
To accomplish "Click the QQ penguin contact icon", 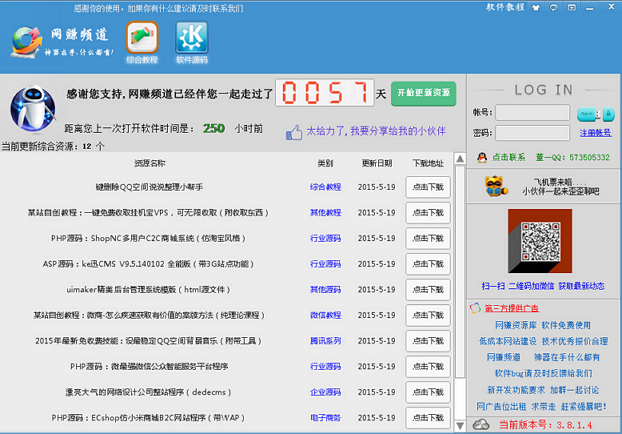I will click(482, 157).
